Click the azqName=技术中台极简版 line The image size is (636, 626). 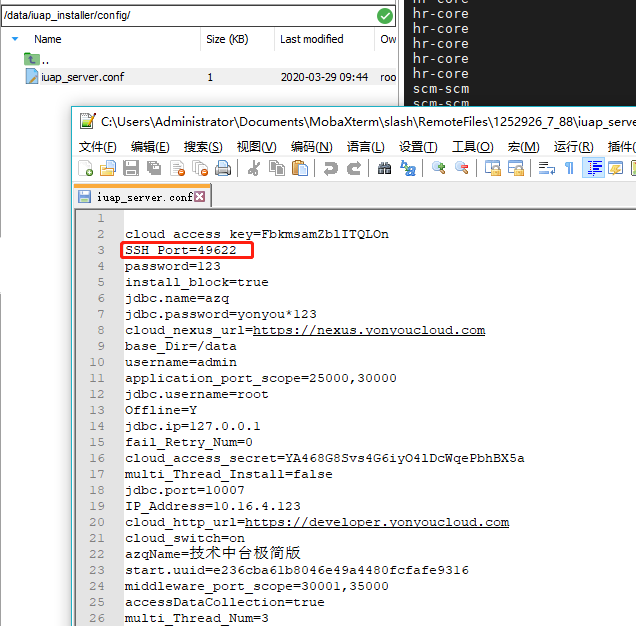(x=213, y=553)
